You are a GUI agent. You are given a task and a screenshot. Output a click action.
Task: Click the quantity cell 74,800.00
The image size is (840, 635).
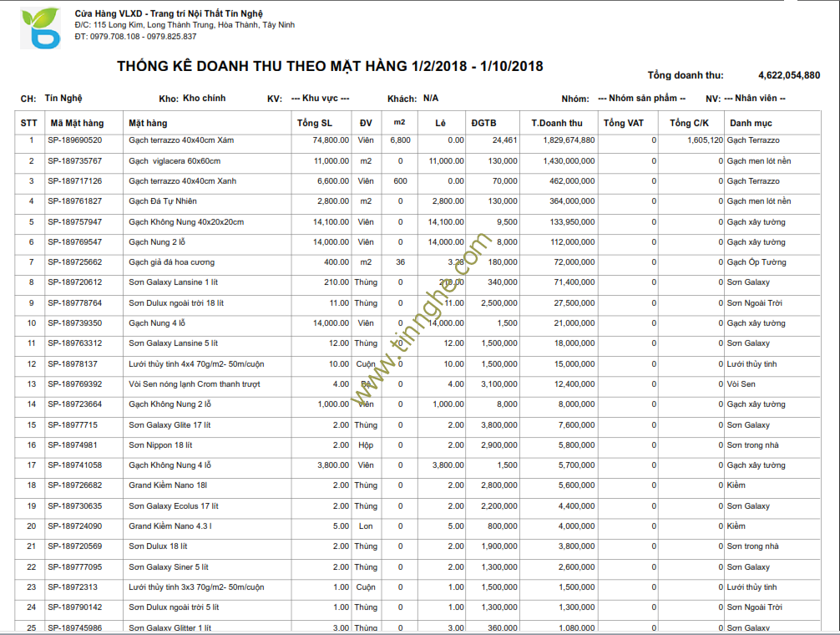click(x=331, y=140)
